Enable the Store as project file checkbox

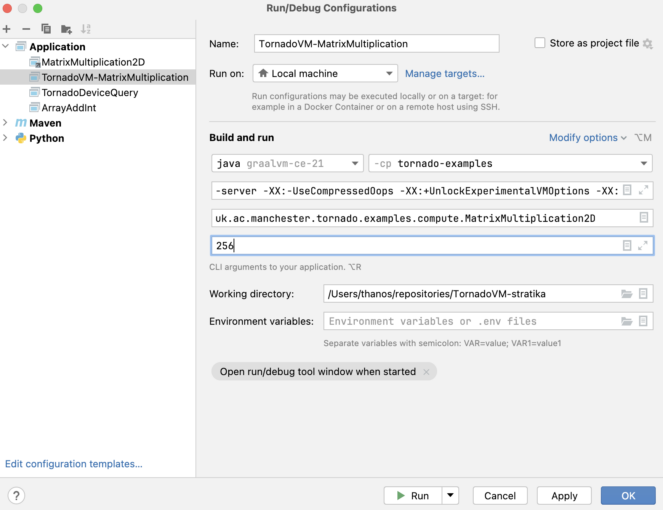[x=540, y=43]
